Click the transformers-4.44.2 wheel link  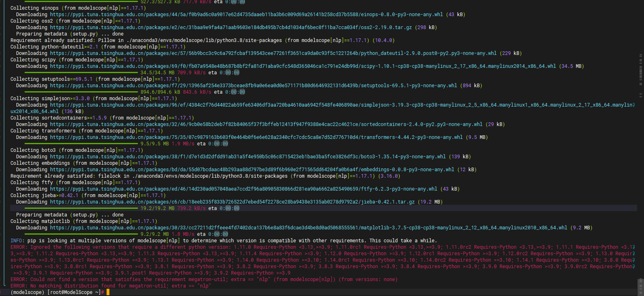pos(256,137)
